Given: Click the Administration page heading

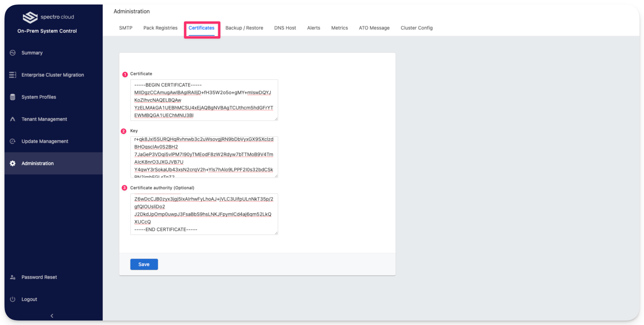Looking at the screenshot, I should [x=132, y=11].
